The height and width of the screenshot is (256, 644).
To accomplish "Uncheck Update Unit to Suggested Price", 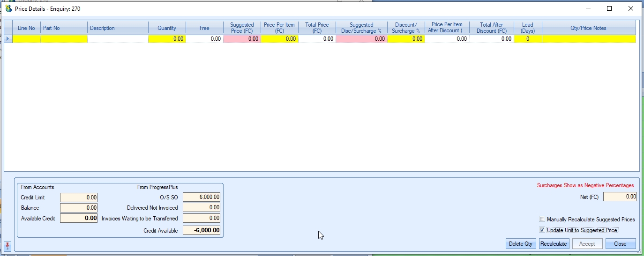I will click(542, 230).
